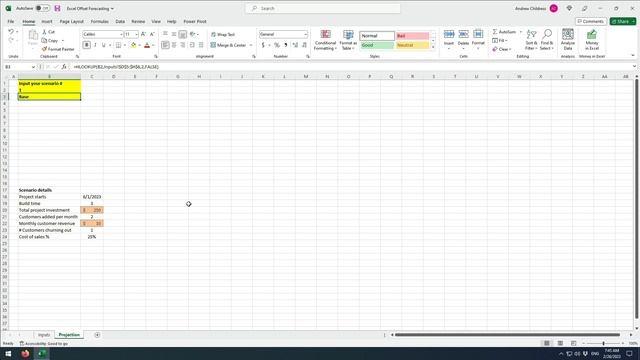Select the Normal cell style
This screenshot has width=640, height=360.
377,36
